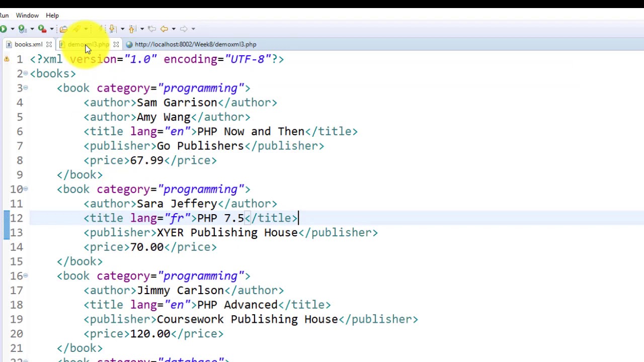Click the XML file icon on books.xml tab

[9, 44]
